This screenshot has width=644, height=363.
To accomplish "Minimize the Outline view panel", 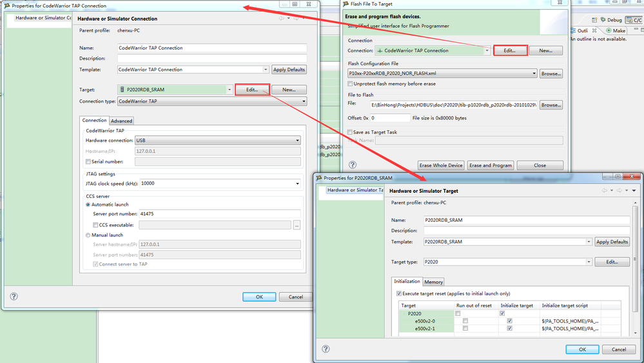I will pyautogui.click(x=636, y=29).
